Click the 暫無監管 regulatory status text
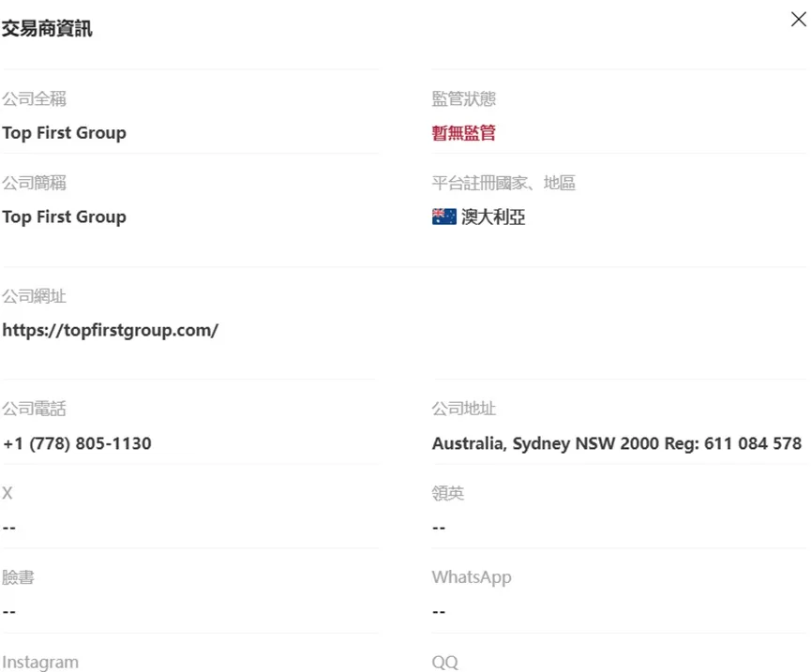 [464, 133]
